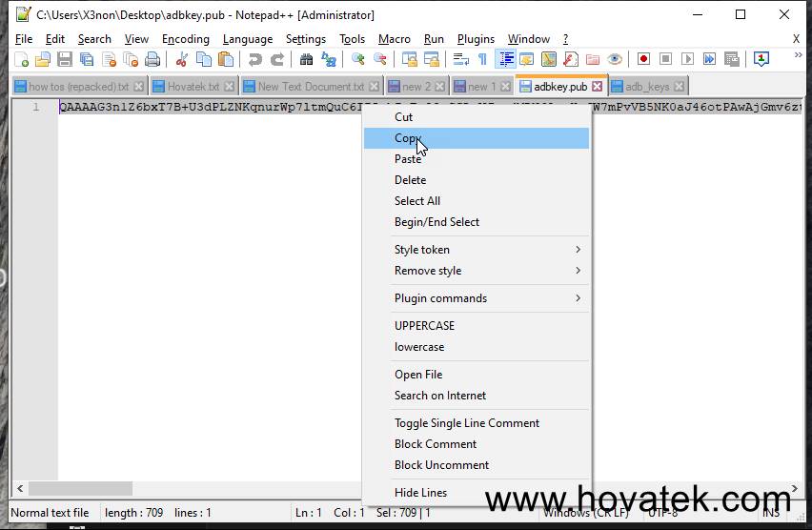812x530 pixels.
Task: Toggle the Show Indent Guide icon
Action: [x=505, y=60]
